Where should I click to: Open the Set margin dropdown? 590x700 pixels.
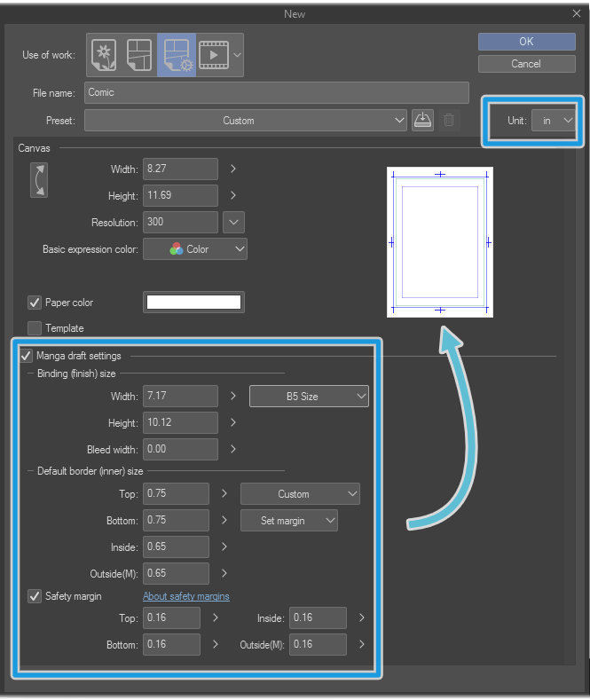click(x=288, y=521)
